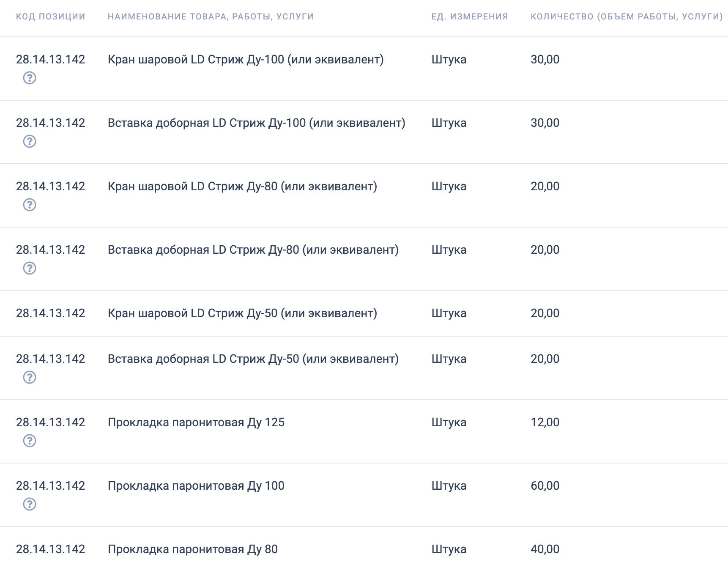Click Наименование товара, работы, услуги header
728x565 pixels.
click(x=211, y=16)
